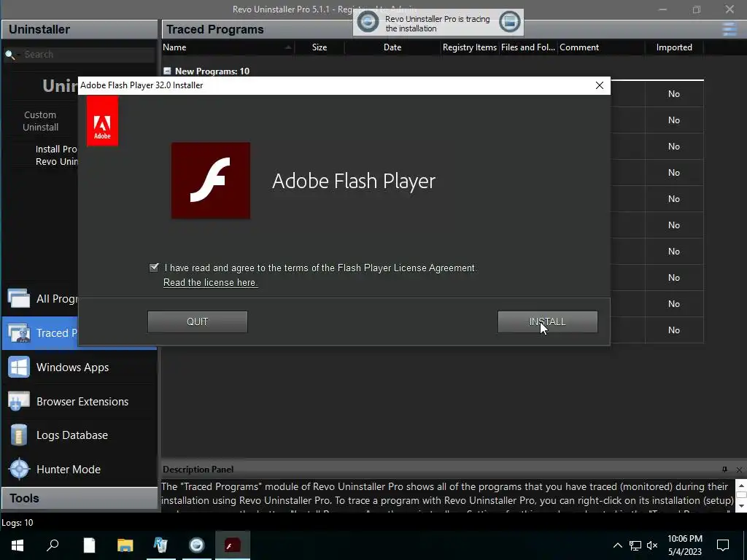Sort by Size column header
Viewport: 747px width, 560px height.
click(320, 47)
